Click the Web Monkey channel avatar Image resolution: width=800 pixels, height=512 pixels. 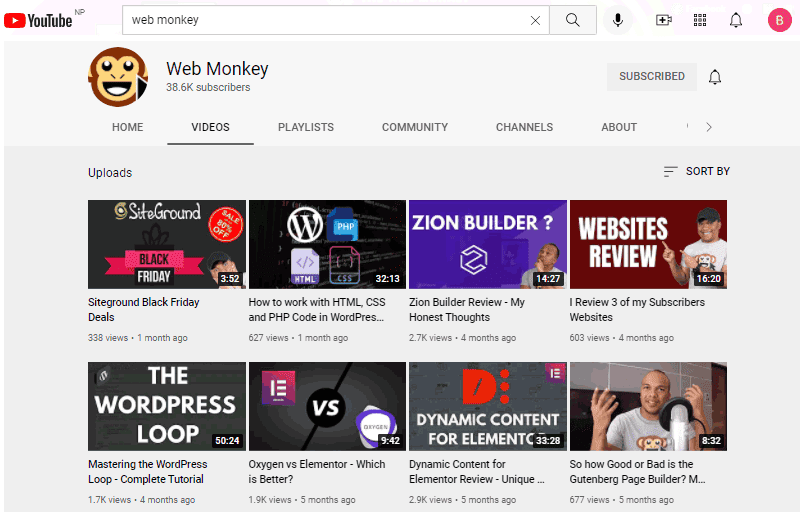[118, 77]
